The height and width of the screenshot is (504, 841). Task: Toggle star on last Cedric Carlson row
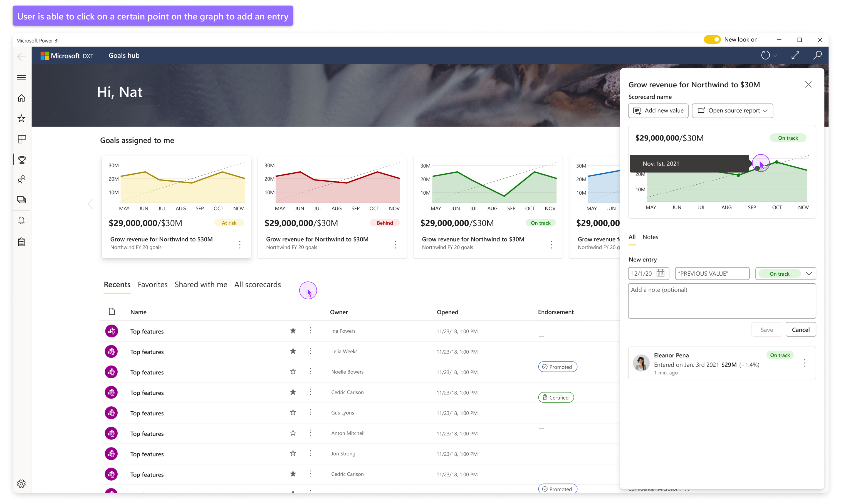click(x=293, y=474)
